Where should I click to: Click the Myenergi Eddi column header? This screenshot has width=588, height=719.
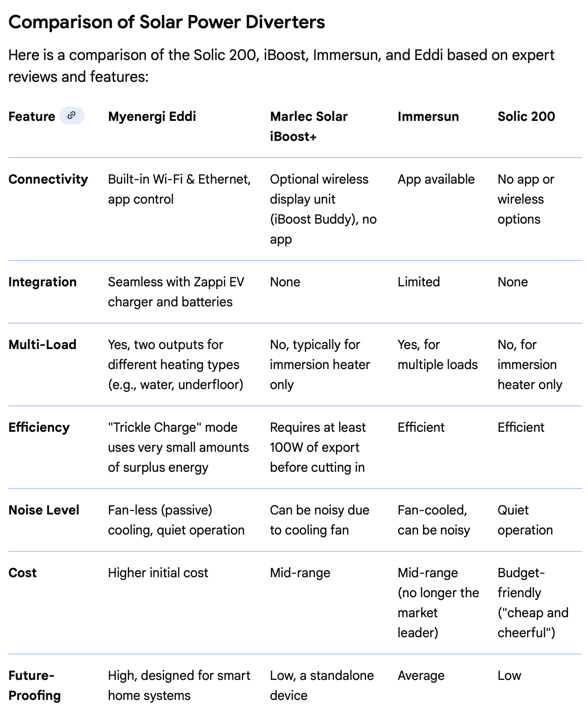(x=152, y=116)
